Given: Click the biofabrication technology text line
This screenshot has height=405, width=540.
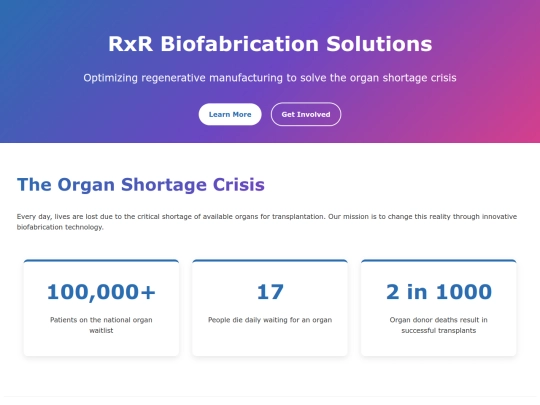Looking at the screenshot, I should click(60, 227).
